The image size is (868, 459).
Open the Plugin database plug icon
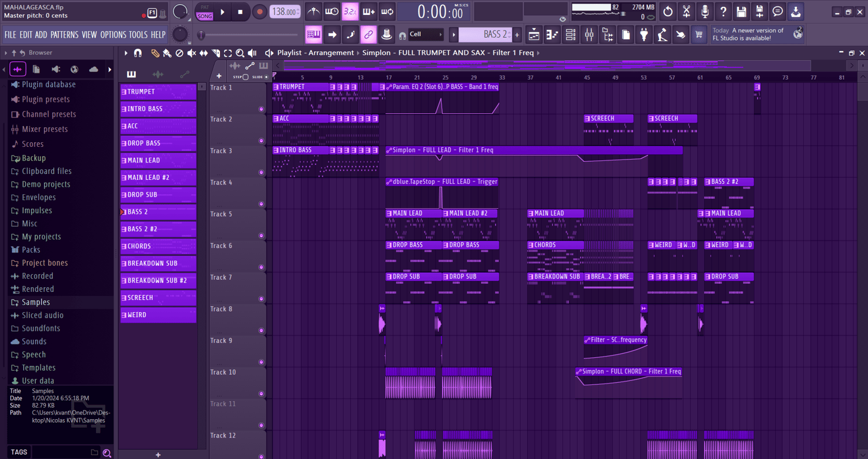click(x=644, y=35)
